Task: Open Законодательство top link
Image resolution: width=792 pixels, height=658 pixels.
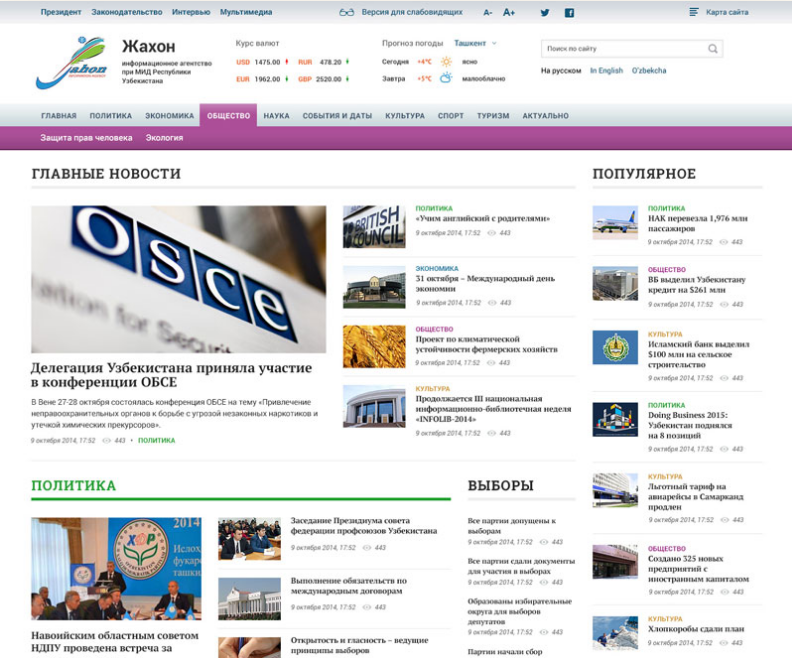Action: tap(127, 12)
